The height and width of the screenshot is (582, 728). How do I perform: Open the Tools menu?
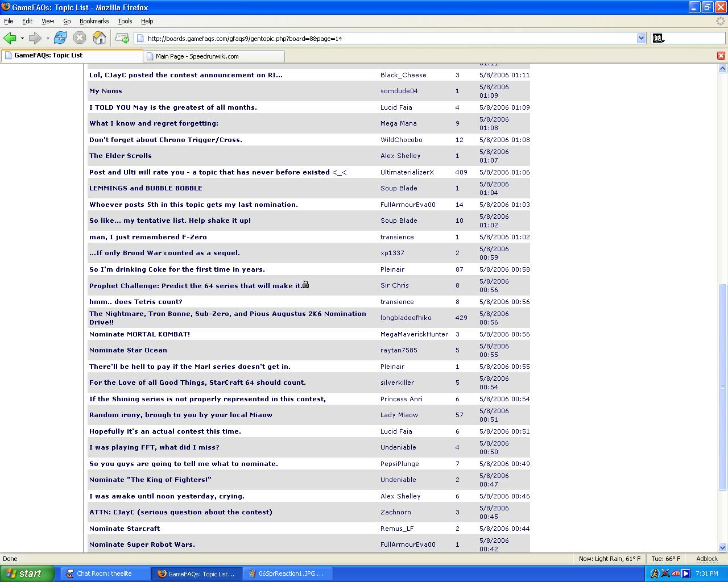125,21
